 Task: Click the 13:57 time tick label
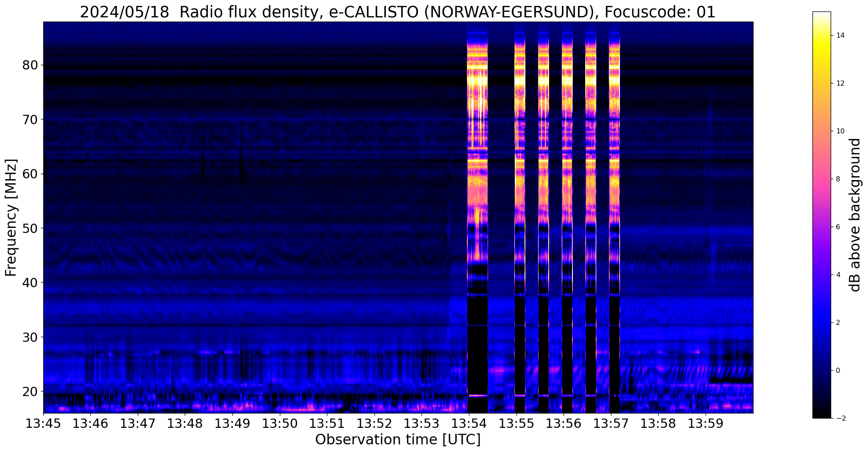[x=611, y=424]
